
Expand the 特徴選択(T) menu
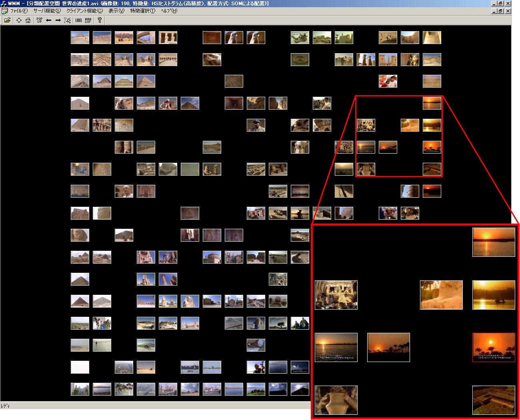click(142, 11)
